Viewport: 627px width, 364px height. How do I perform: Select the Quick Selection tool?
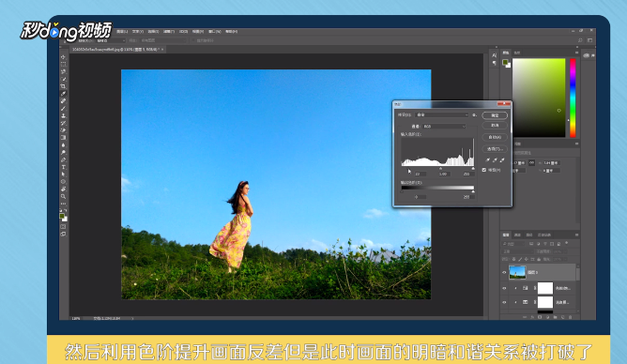(x=63, y=79)
